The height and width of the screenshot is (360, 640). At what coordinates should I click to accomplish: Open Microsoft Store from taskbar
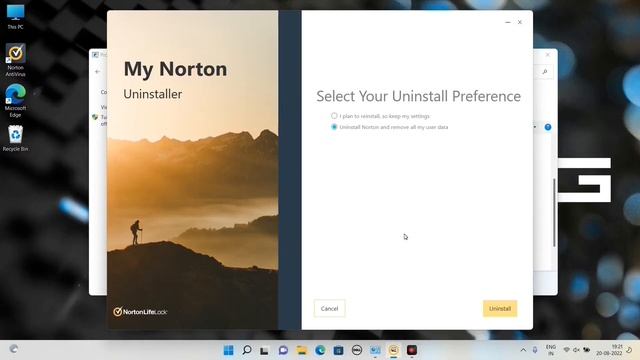[338, 350]
